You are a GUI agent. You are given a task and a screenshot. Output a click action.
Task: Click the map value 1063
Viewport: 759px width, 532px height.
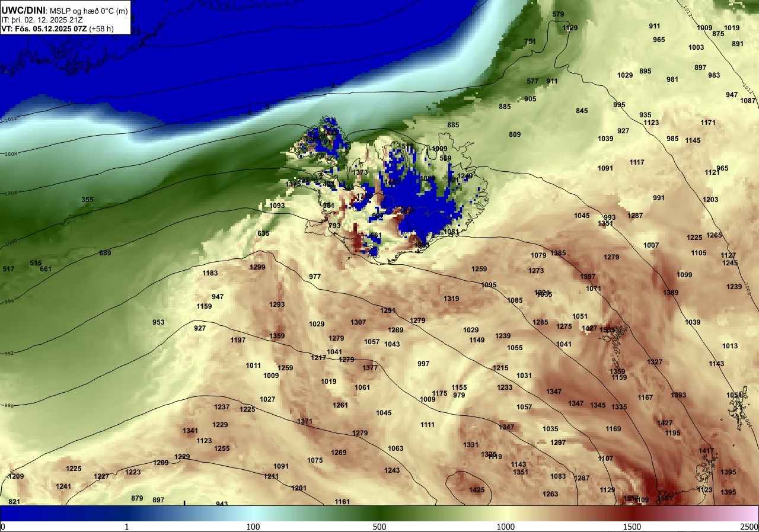[396, 448]
